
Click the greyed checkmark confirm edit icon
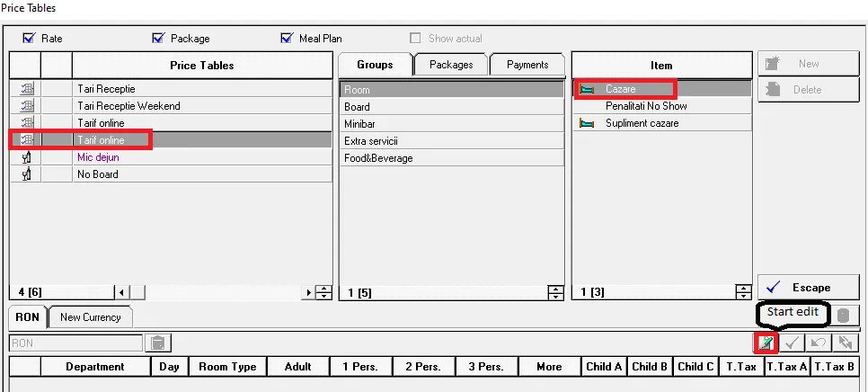point(792,343)
